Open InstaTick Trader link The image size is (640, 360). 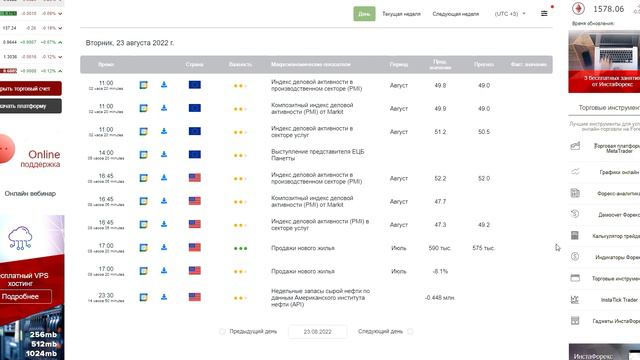(x=619, y=300)
